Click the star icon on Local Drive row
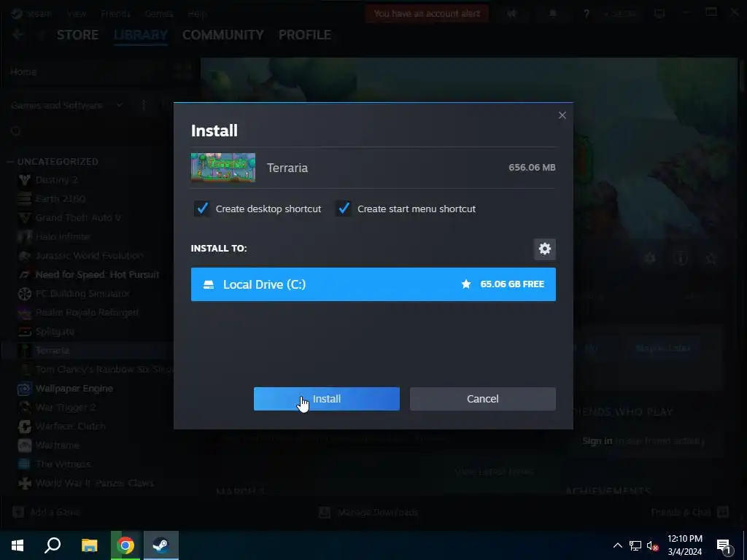Image resolution: width=747 pixels, height=560 pixels. pos(466,284)
